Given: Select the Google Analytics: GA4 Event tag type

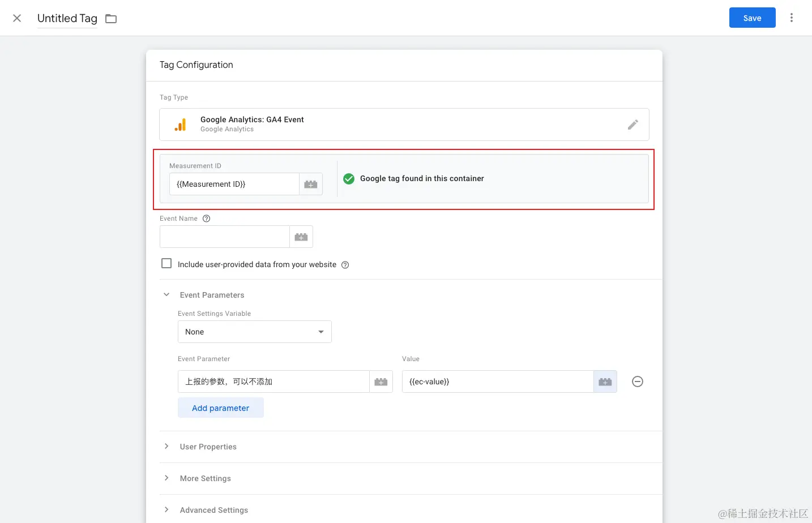Looking at the screenshot, I should [404, 125].
